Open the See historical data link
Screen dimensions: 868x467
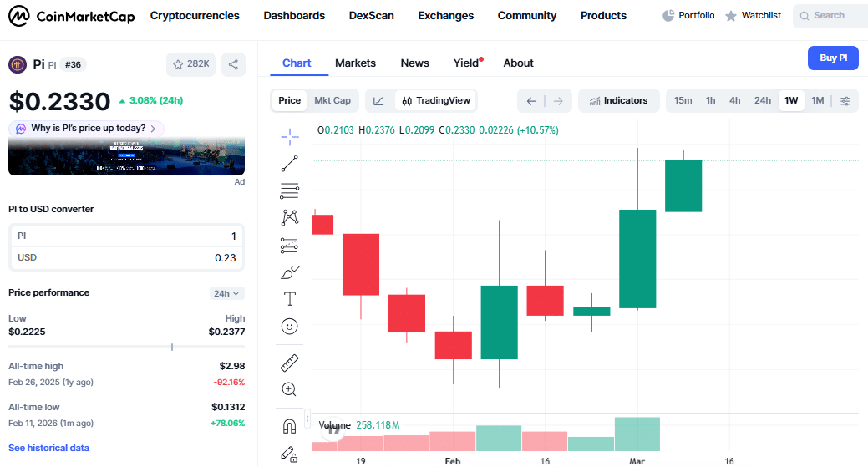click(48, 448)
